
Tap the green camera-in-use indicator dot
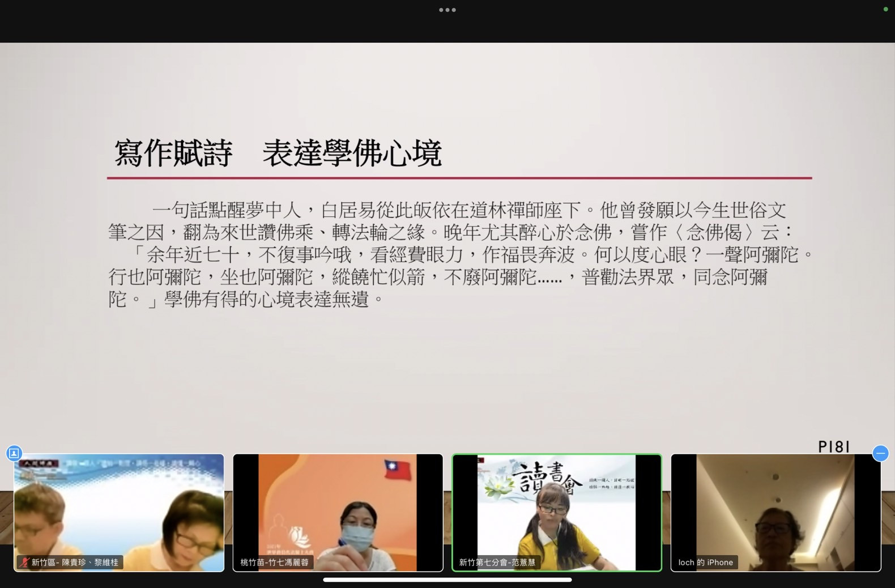pos(885,9)
